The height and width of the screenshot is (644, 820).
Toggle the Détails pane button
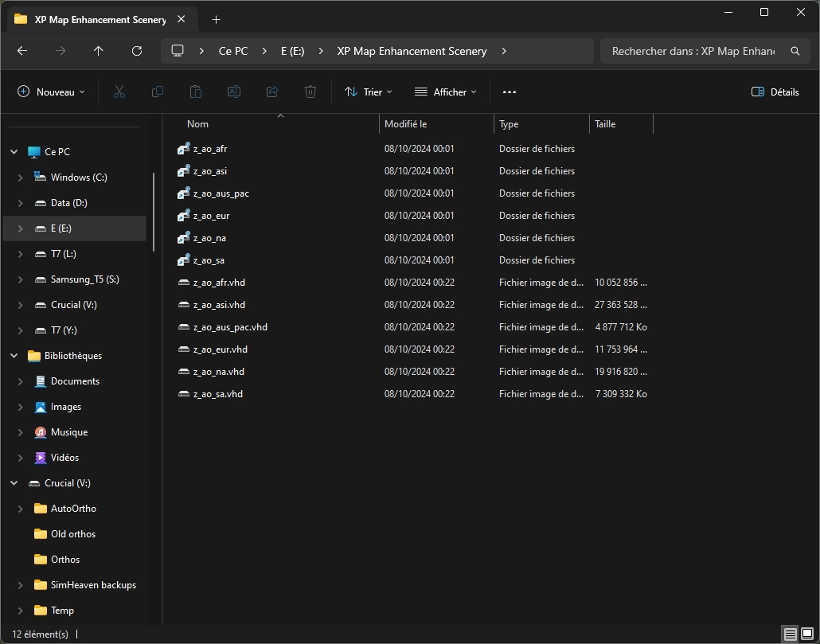[x=775, y=92]
